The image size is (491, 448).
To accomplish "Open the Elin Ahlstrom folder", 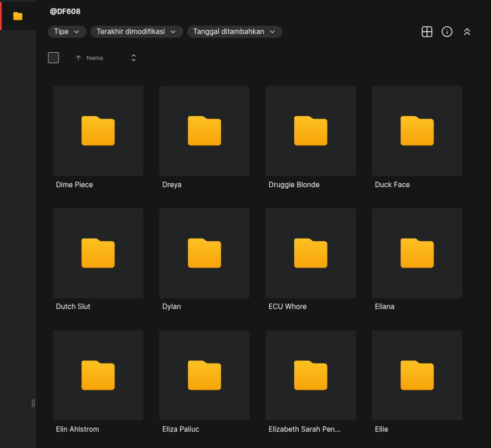I will coord(98,375).
